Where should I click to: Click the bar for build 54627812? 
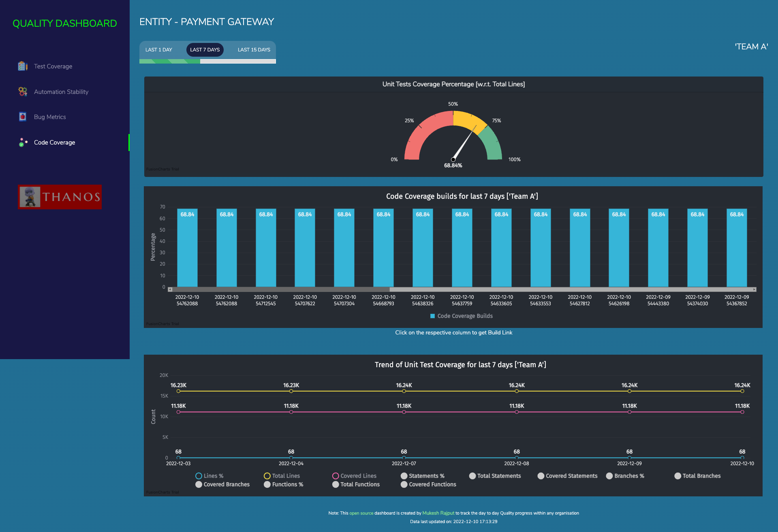click(x=580, y=248)
